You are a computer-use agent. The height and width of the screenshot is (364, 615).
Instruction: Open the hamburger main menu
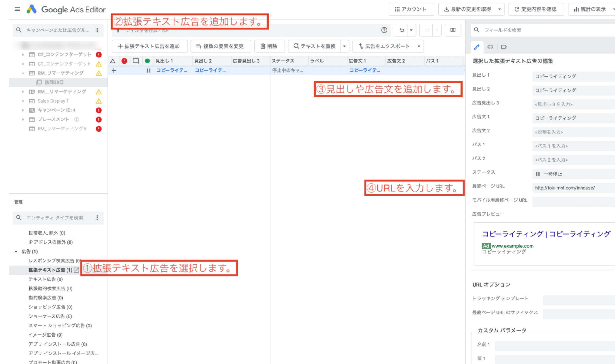[x=17, y=9]
